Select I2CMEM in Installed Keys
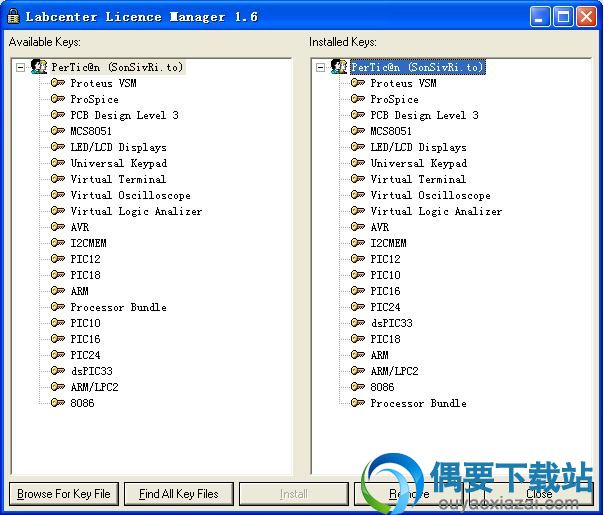 click(388, 243)
